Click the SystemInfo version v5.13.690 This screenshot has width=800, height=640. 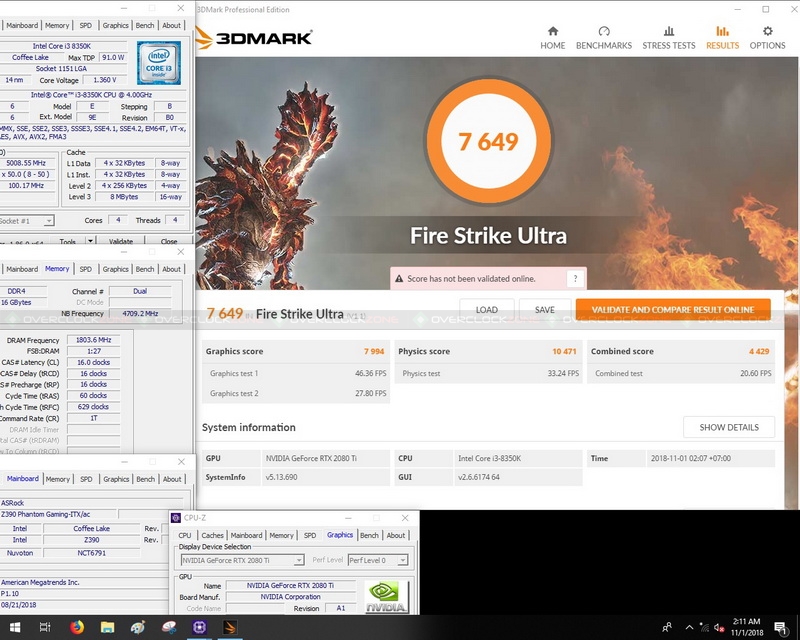281,477
